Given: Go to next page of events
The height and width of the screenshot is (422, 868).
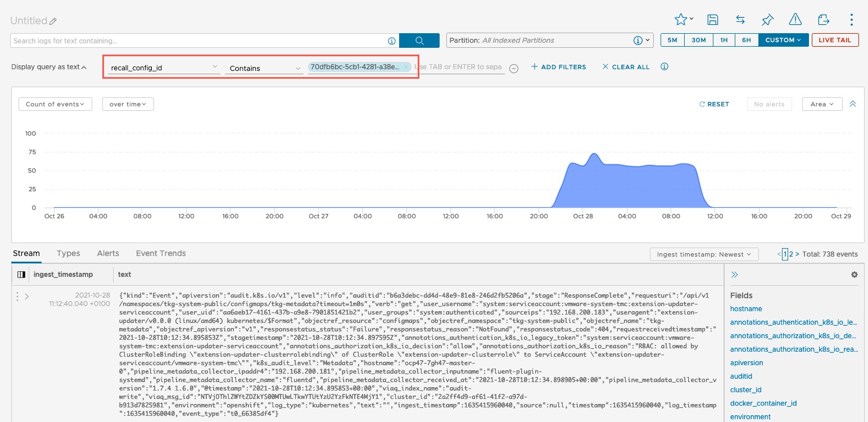Looking at the screenshot, I should click(x=797, y=254).
